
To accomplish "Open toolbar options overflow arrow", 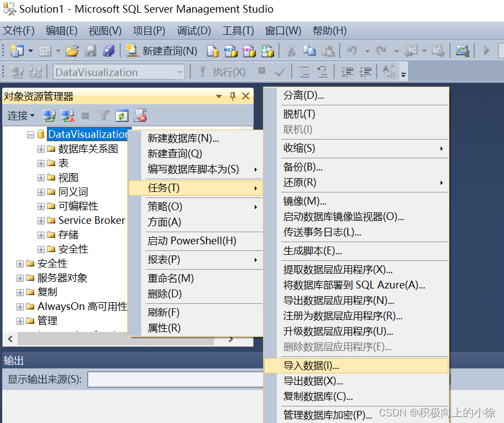I will 404,75.
